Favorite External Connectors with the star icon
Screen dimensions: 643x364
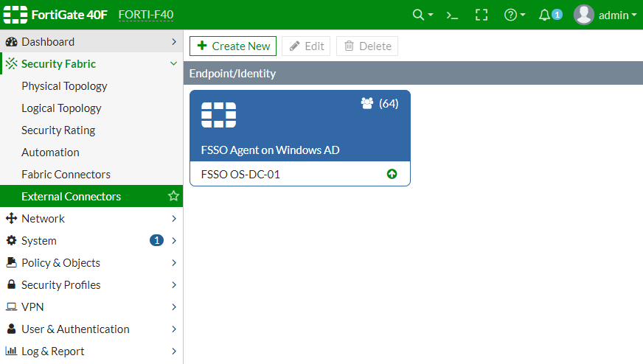point(173,196)
